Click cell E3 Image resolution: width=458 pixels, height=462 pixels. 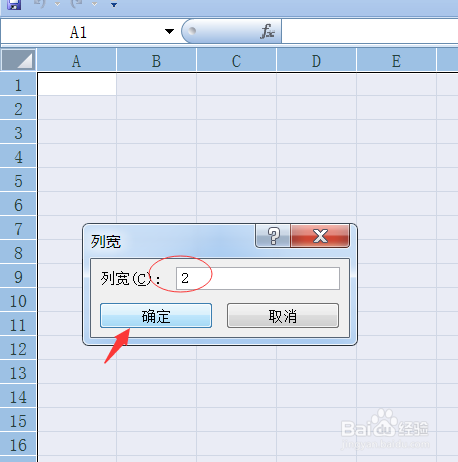point(397,132)
